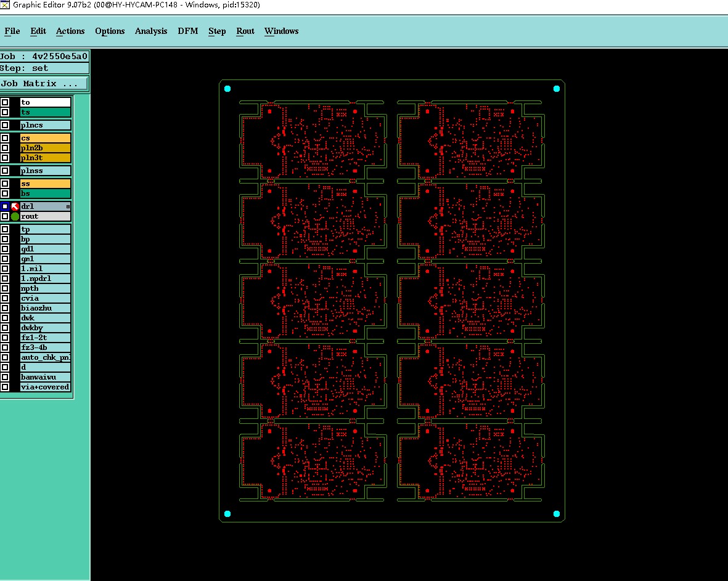Enable the checkbox for layer ts
The image size is (728, 581).
5,112
